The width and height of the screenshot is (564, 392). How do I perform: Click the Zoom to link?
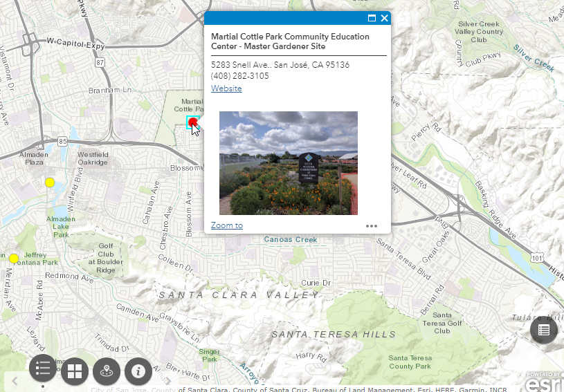(x=227, y=225)
